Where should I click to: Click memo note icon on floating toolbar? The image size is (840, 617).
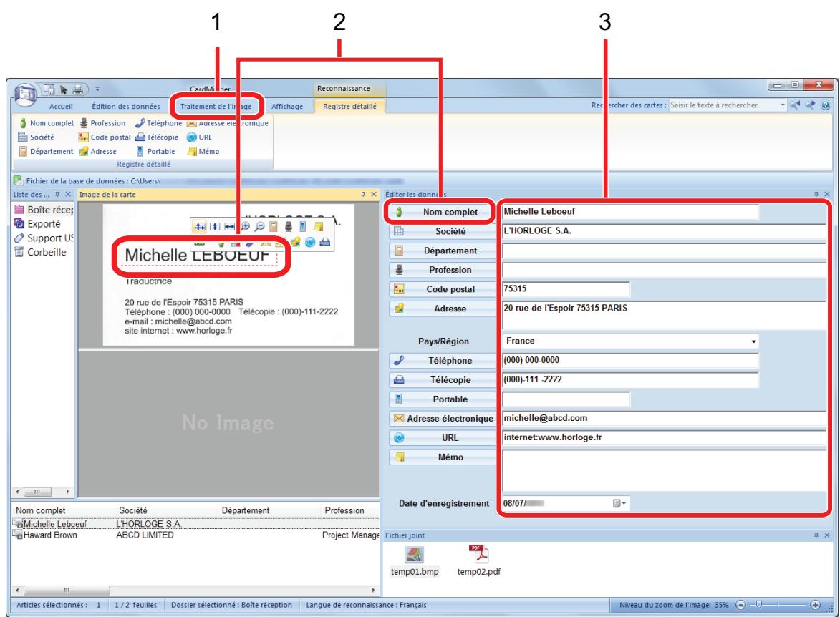pos(318,227)
